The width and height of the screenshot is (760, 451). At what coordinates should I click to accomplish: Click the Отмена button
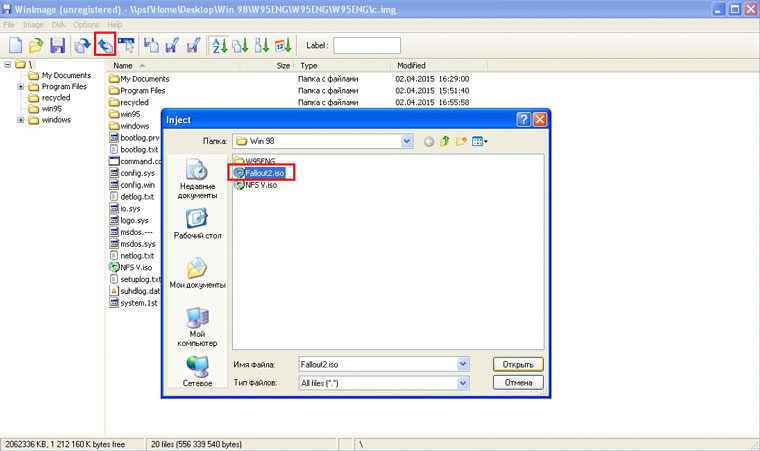[x=518, y=383]
